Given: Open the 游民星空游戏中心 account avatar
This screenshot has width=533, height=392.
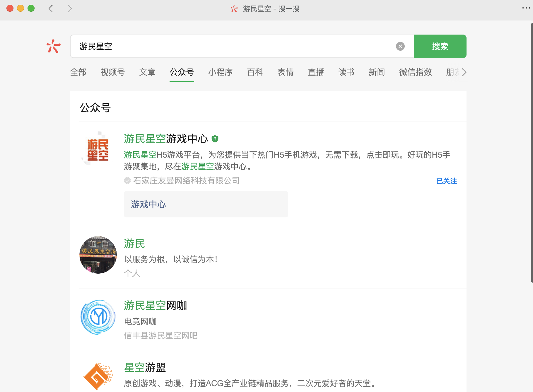Looking at the screenshot, I should [98, 149].
